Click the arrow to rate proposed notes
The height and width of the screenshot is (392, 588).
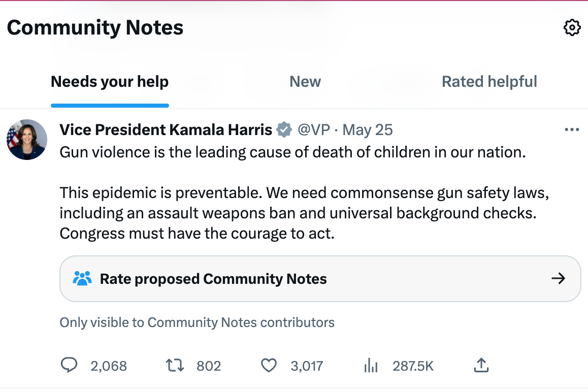(x=559, y=278)
